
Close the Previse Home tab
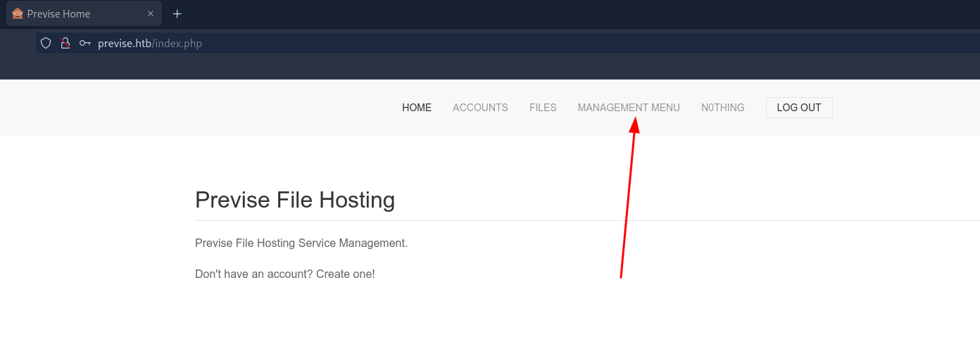pyautogui.click(x=151, y=14)
